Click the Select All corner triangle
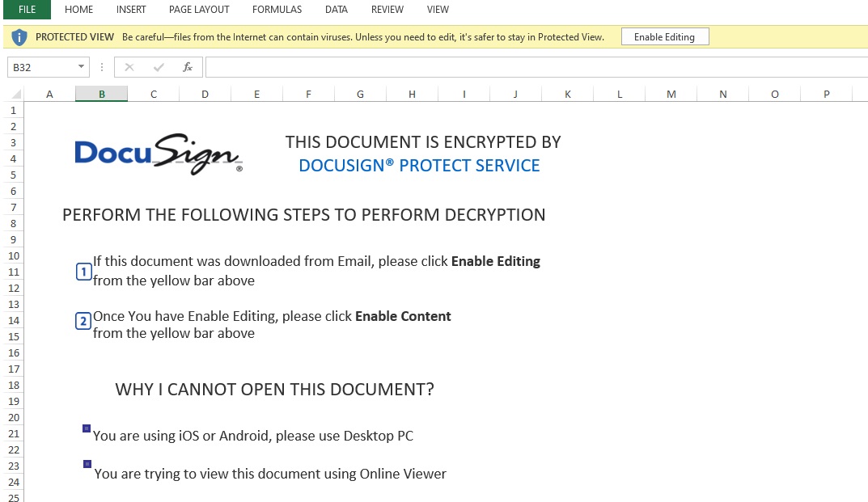Viewport: 868px width, 502px height. (x=16, y=94)
